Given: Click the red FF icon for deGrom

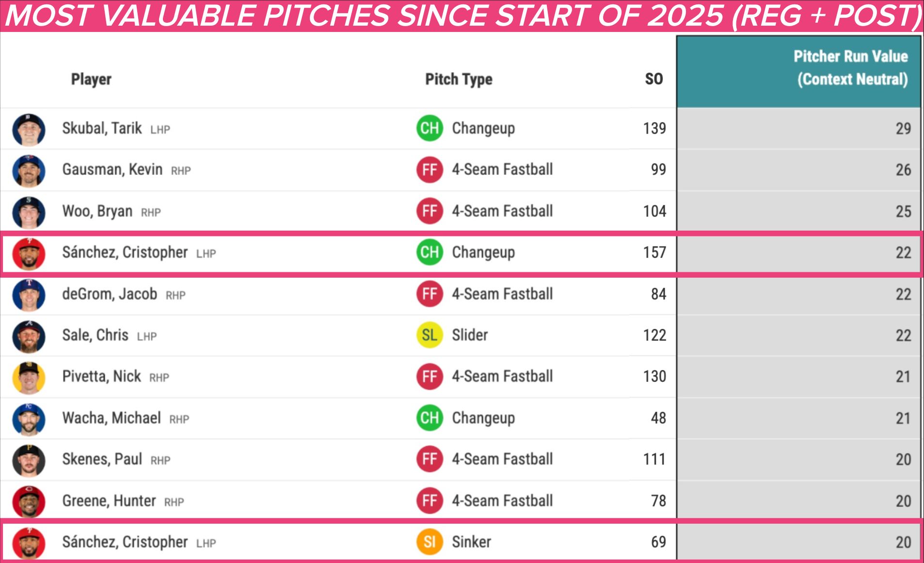Looking at the screenshot, I should pos(430,294).
